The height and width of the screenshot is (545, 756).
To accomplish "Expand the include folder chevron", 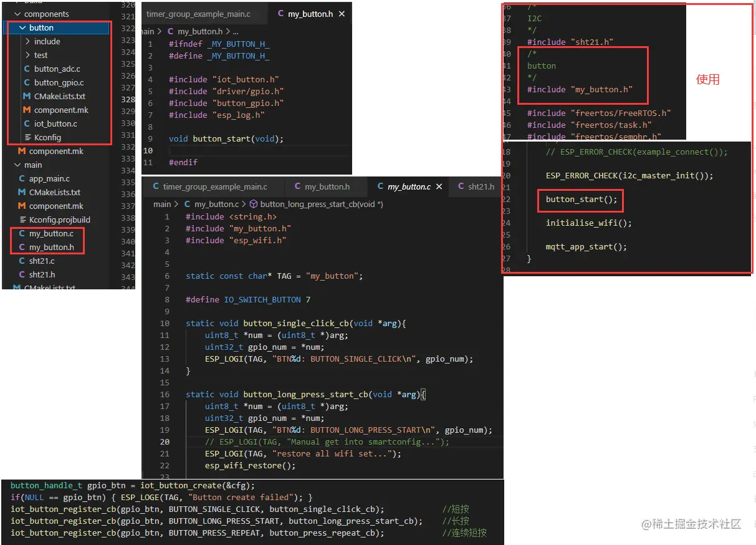I will click(x=27, y=41).
